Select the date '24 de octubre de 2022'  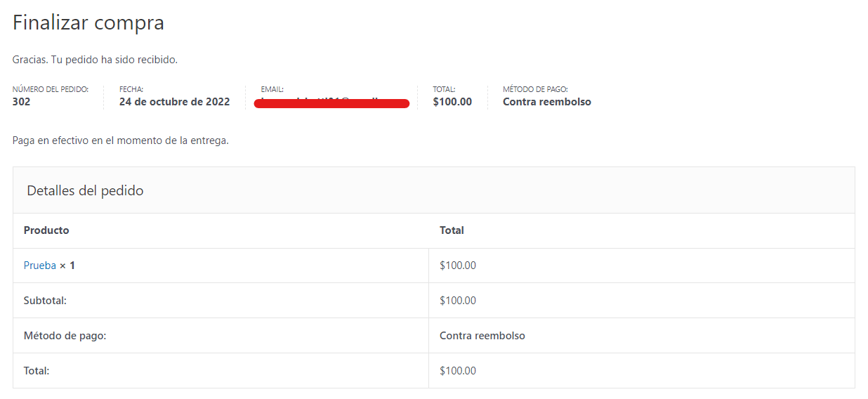175,102
